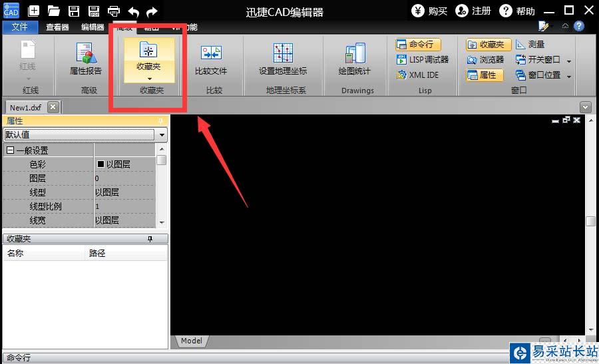The image size is (599, 364).
Task: Pin the 收藏夹 favorites panel
Action: click(x=150, y=239)
